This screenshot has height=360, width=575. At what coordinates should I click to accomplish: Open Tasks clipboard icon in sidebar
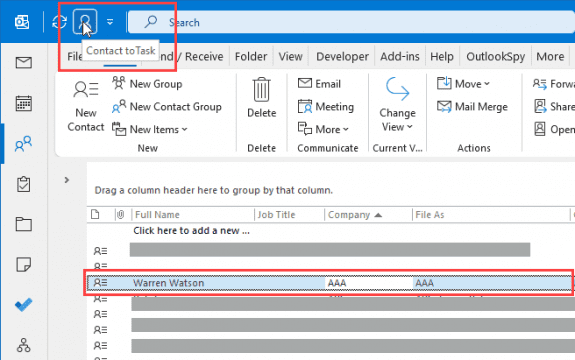pyautogui.click(x=23, y=184)
